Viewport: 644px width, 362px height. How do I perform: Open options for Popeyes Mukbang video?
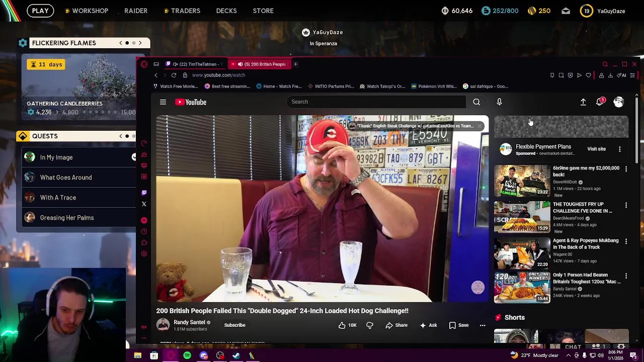[626, 241]
